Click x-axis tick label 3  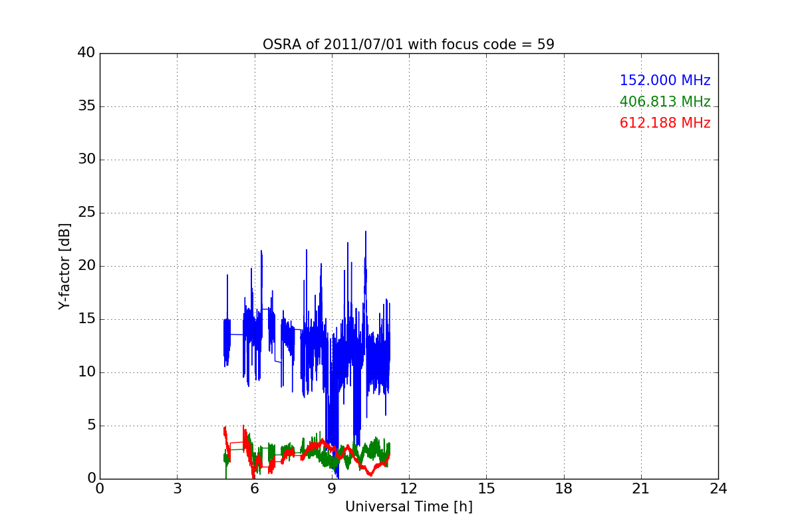177,488
